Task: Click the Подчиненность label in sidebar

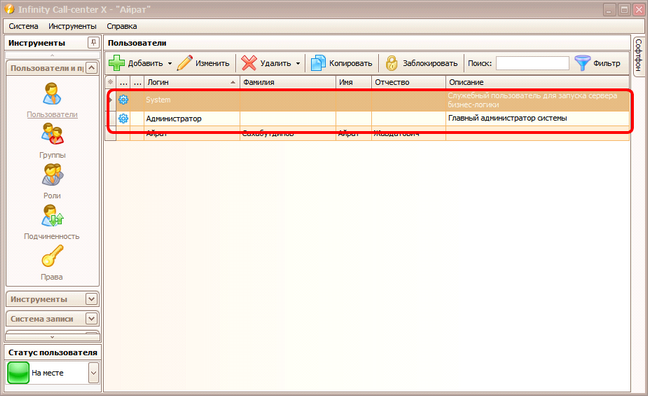Action: tap(52, 236)
